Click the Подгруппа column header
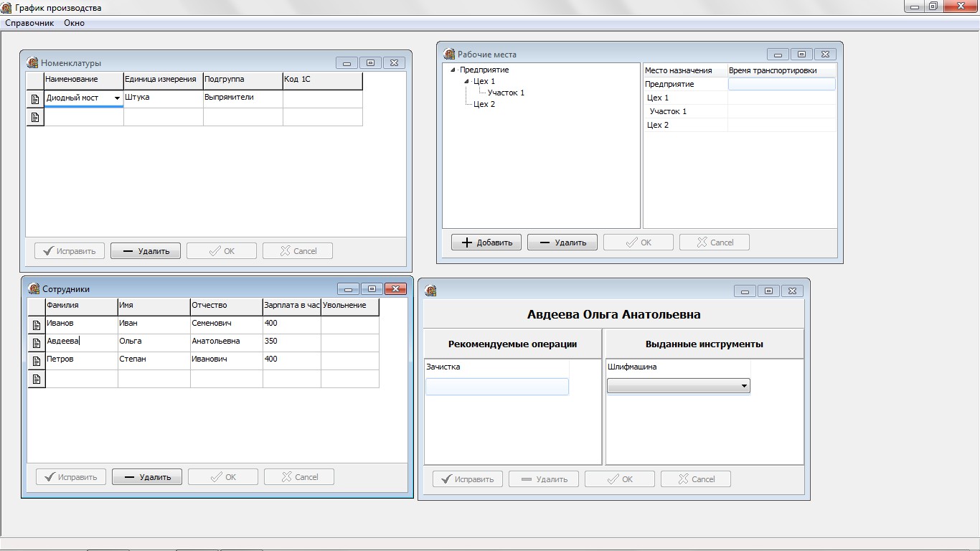The width and height of the screenshot is (980, 551). tap(243, 80)
